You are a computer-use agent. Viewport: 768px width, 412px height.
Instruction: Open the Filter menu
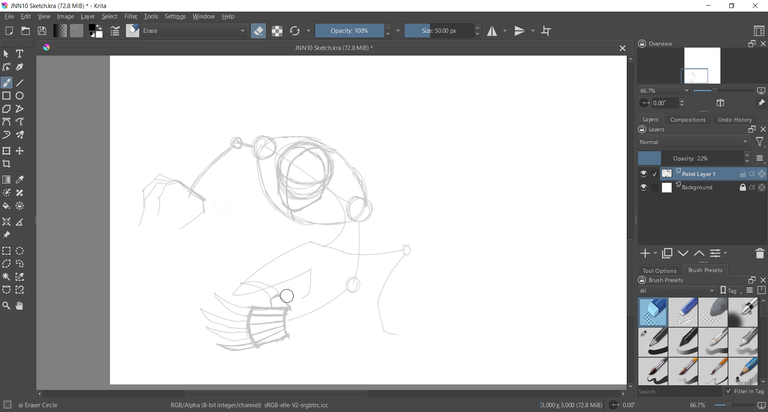click(131, 16)
